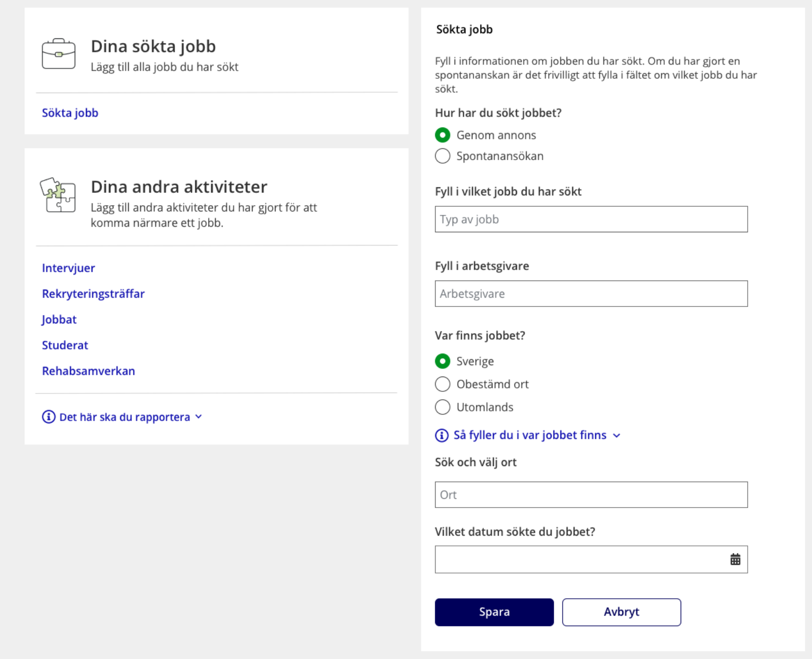This screenshot has width=812, height=659.
Task: Choose Sverige as job location
Action: click(x=443, y=361)
